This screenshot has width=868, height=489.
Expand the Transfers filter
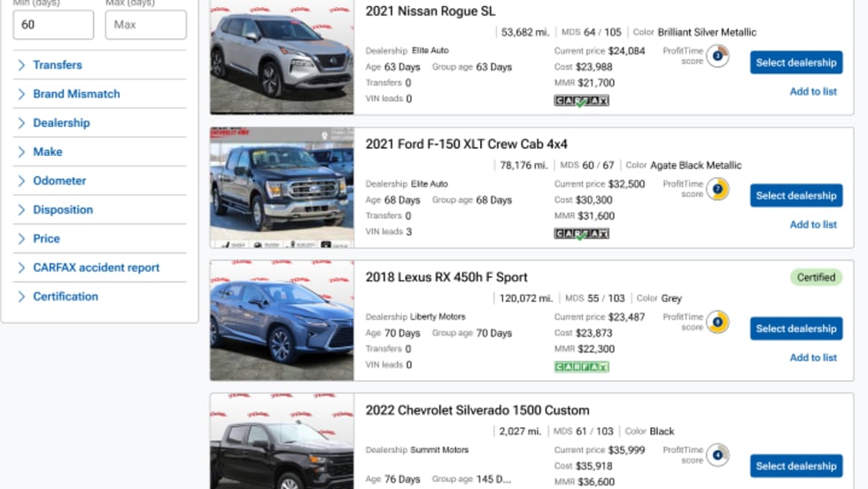57,65
